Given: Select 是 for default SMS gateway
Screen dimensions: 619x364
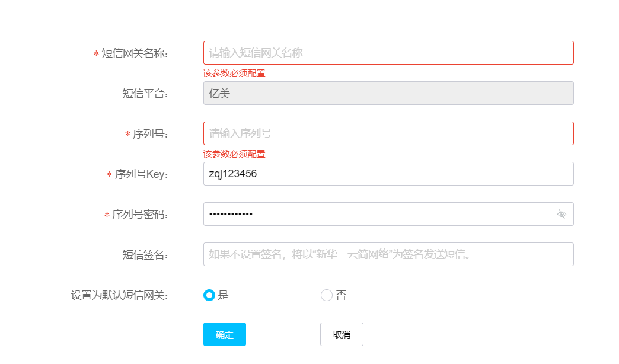Looking at the screenshot, I should coord(209,295).
